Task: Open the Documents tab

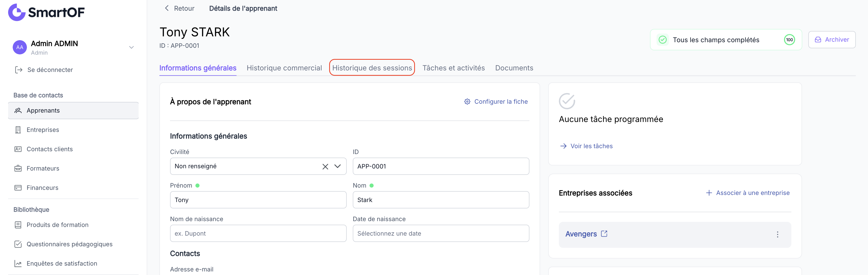Action: pyautogui.click(x=514, y=68)
